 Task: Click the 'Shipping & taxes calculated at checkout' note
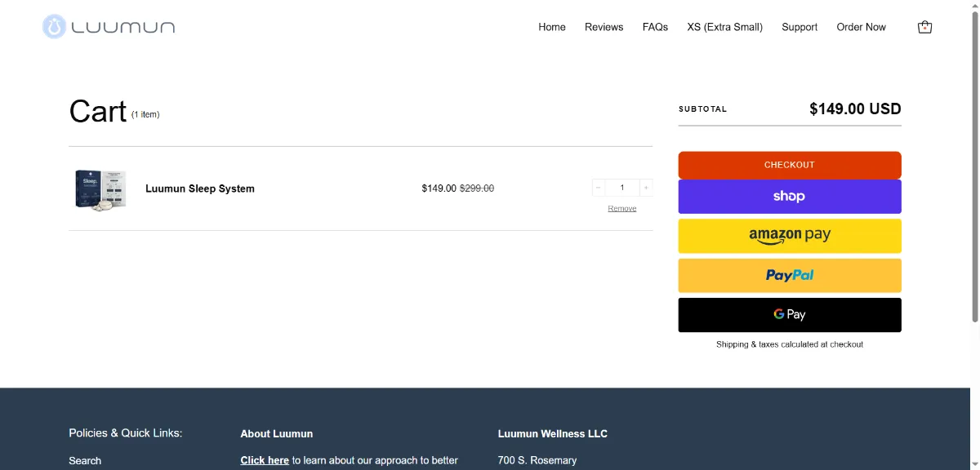[x=790, y=344]
